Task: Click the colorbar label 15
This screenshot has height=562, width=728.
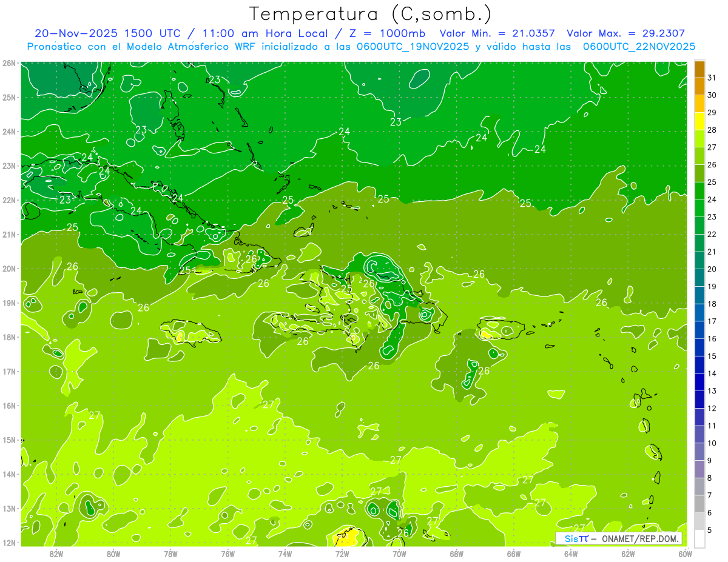Action: pyautogui.click(x=712, y=356)
